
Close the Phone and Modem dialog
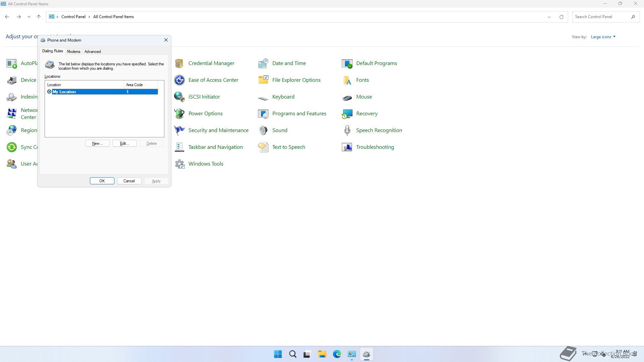click(x=166, y=40)
